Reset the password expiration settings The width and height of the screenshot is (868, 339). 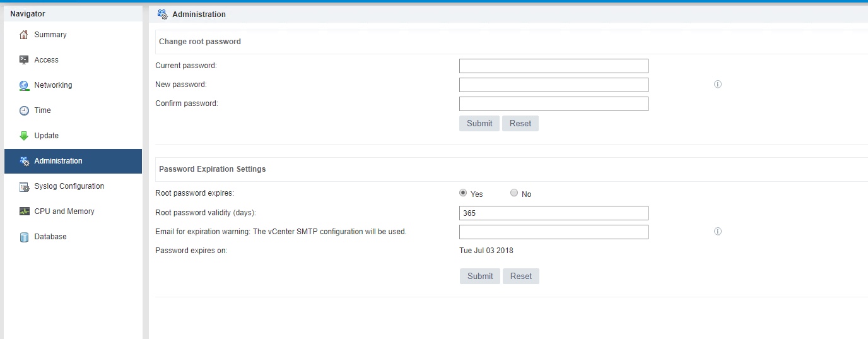tap(521, 277)
